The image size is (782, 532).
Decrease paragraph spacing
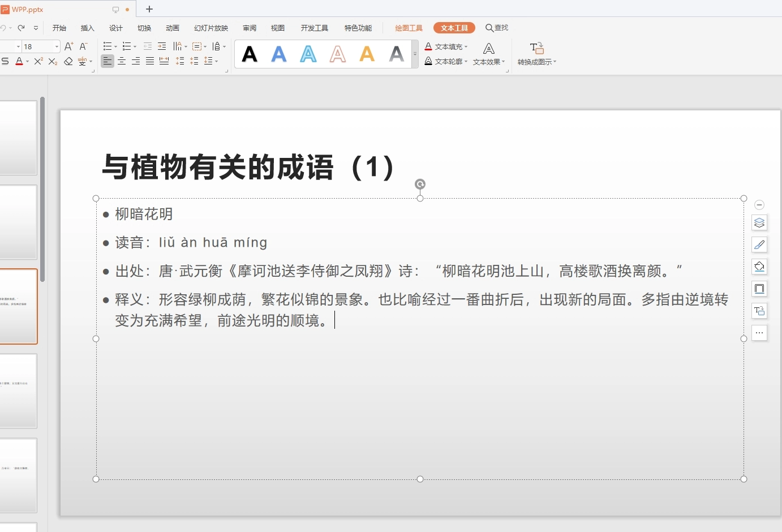194,61
